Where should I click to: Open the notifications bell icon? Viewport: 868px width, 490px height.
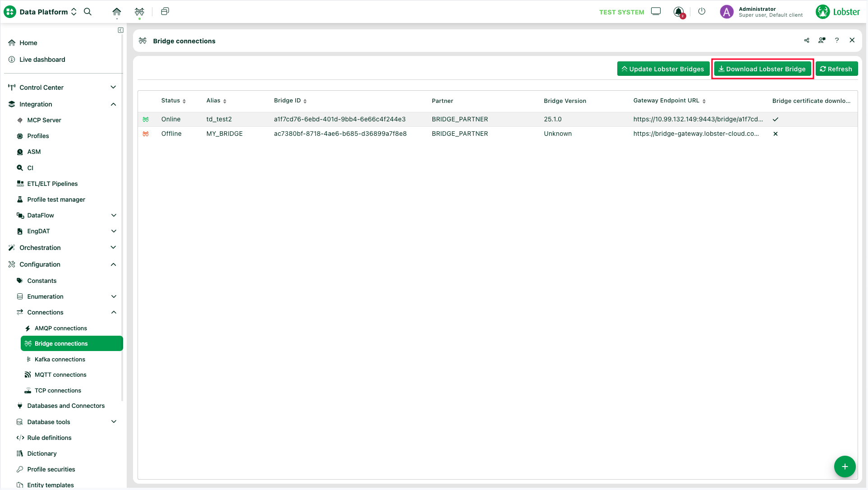point(678,12)
